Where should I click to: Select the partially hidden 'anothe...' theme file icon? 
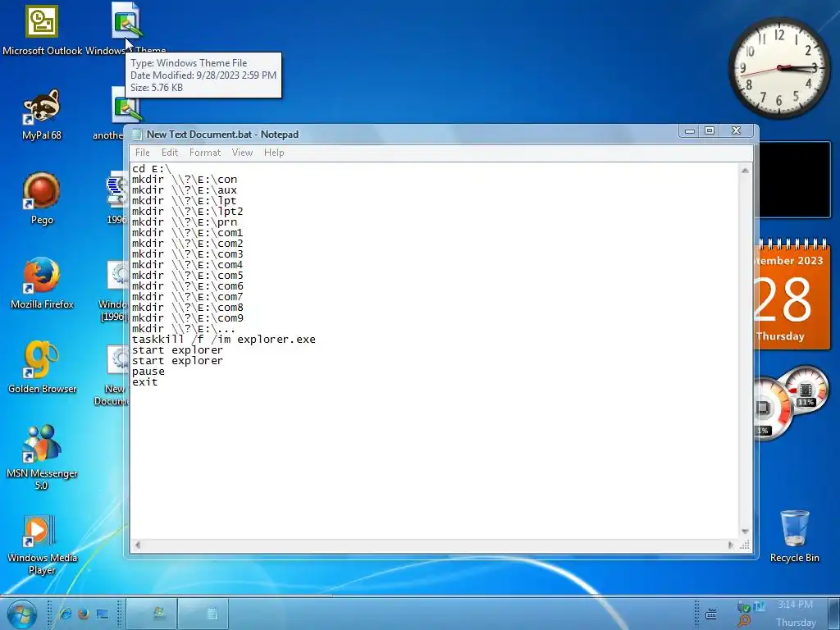(126, 105)
